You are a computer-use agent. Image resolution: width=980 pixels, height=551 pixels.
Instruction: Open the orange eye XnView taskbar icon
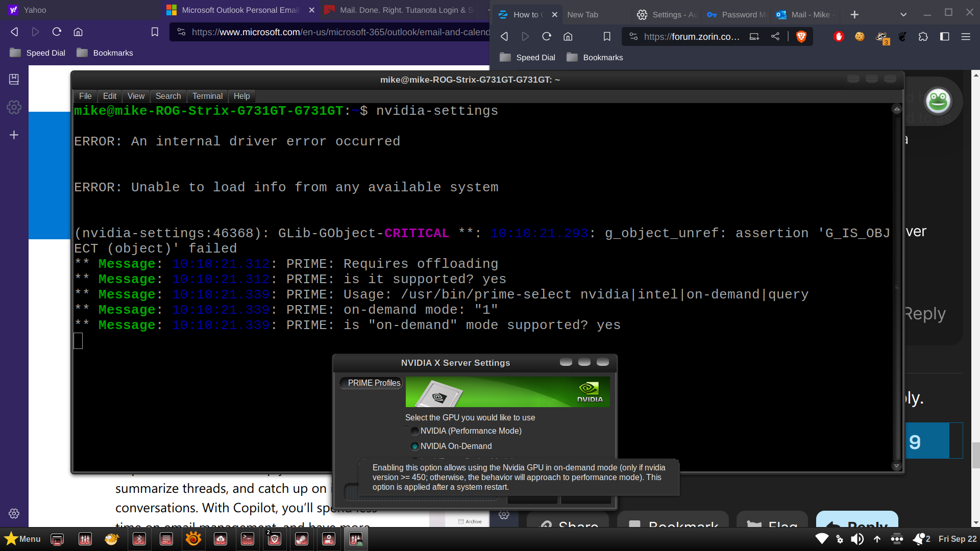[193, 539]
